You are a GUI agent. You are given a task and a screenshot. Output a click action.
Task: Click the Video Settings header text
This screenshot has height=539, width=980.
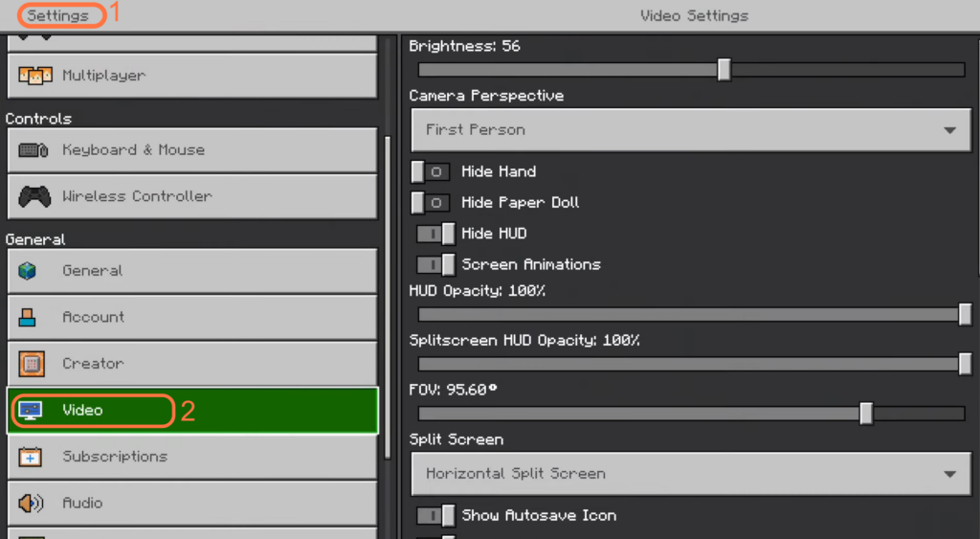tap(695, 15)
